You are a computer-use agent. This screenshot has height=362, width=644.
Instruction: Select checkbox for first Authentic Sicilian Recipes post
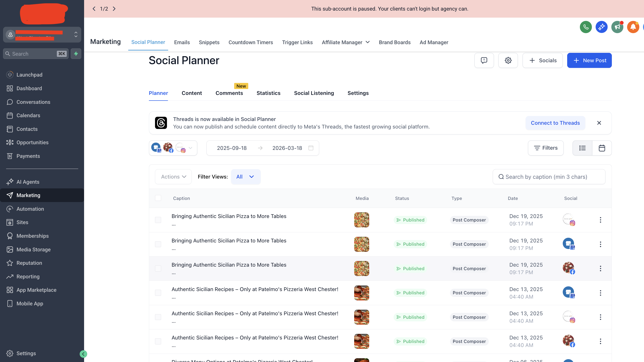(x=158, y=293)
